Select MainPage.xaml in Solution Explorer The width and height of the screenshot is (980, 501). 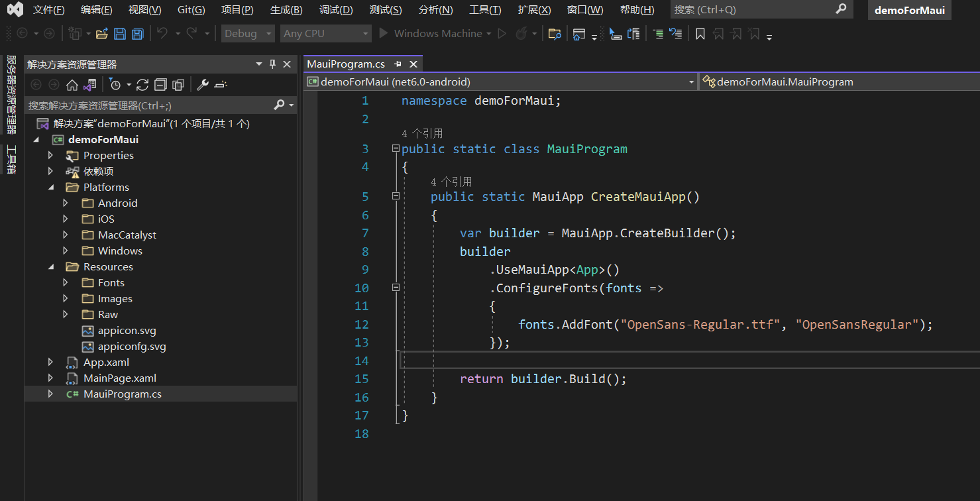120,378
